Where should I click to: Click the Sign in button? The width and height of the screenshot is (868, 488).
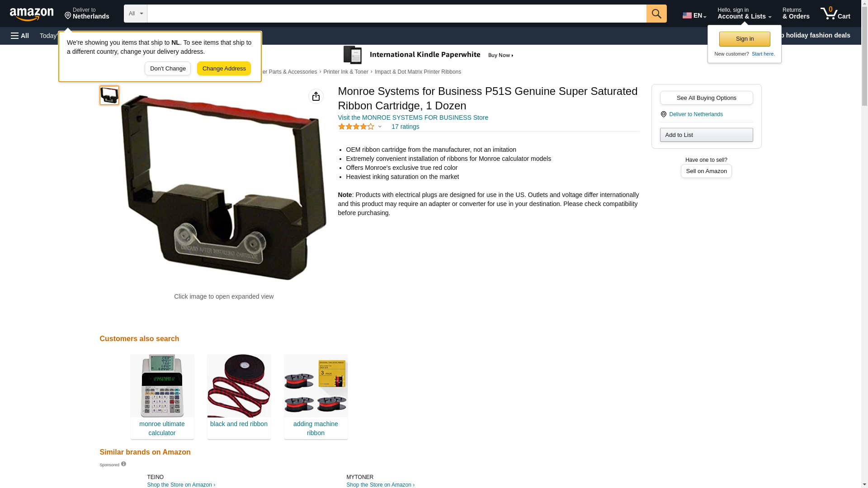(745, 39)
